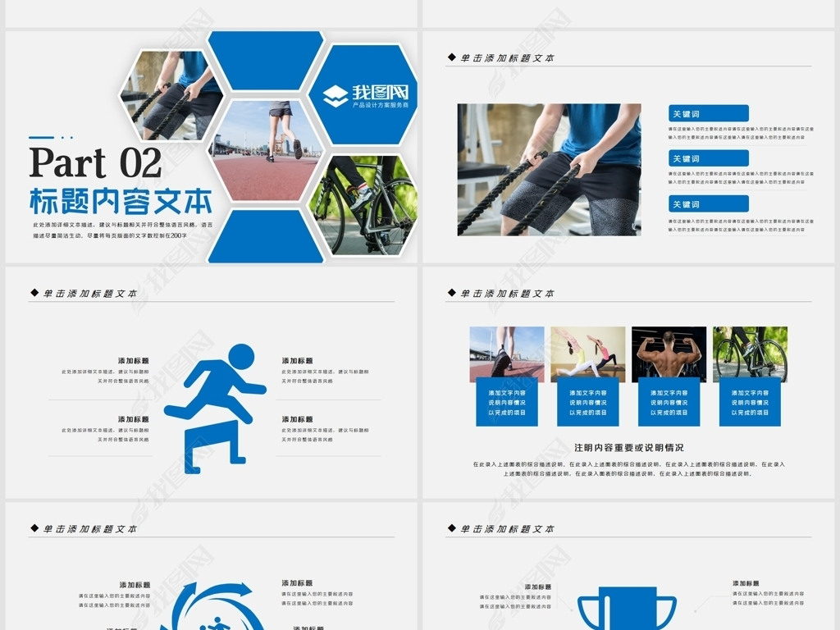Screen dimensions: 840x630
Task: Click the paragraph beneath "注明内容重要或说明情况"
Action: [x=629, y=468]
